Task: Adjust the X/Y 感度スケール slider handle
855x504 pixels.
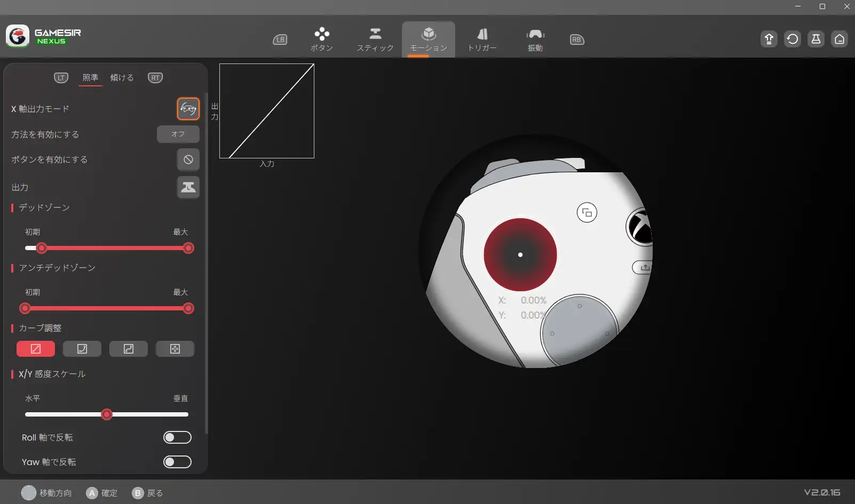Action: 107,414
